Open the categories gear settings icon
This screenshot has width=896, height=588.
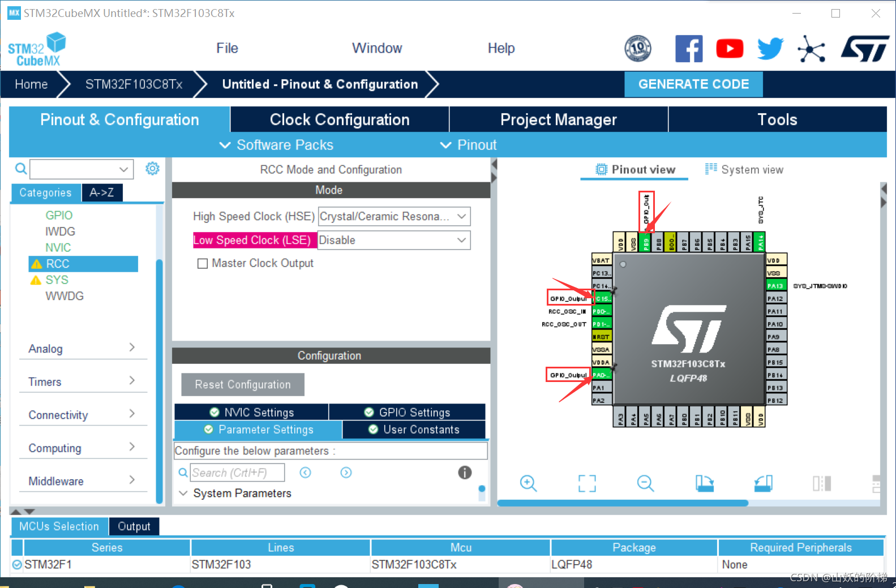[x=152, y=169]
